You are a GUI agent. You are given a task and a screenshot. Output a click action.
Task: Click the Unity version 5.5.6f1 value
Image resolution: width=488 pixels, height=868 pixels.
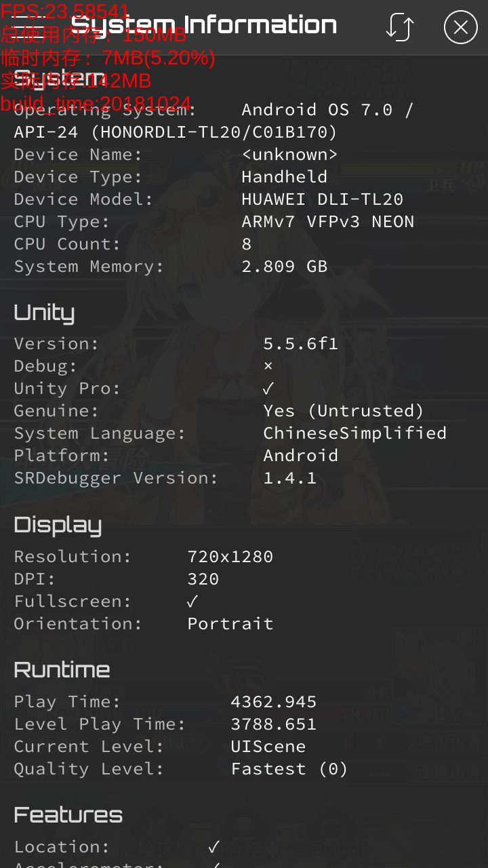tap(301, 343)
